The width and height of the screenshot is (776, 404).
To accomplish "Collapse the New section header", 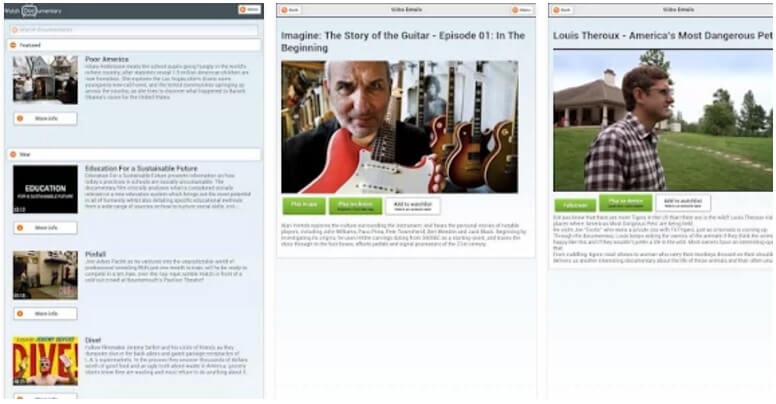I will tap(134, 154).
